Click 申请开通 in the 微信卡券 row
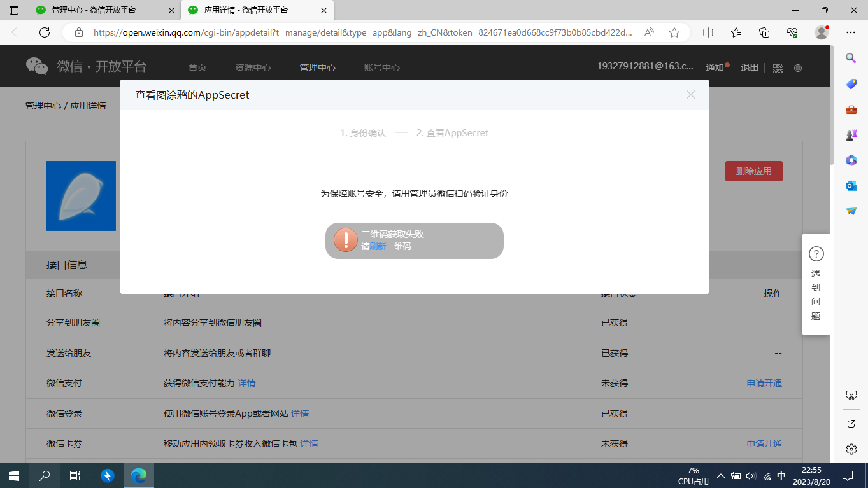The width and height of the screenshot is (868, 488). [764, 443]
